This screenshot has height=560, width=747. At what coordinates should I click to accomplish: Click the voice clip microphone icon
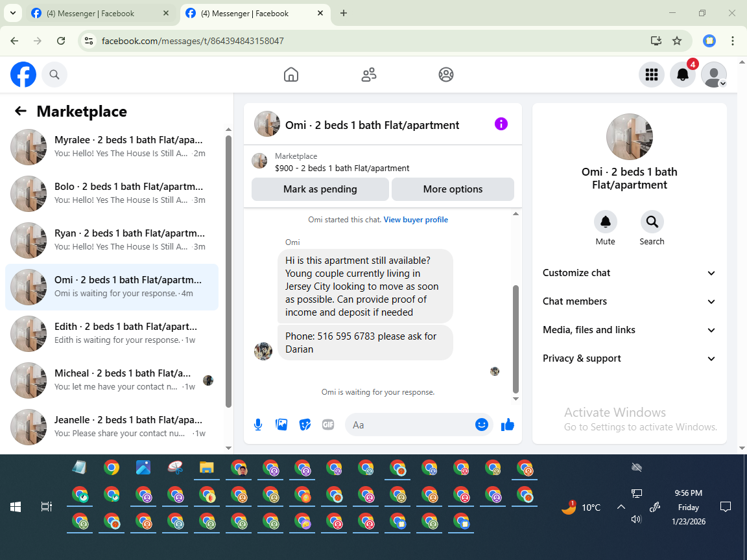point(257,425)
